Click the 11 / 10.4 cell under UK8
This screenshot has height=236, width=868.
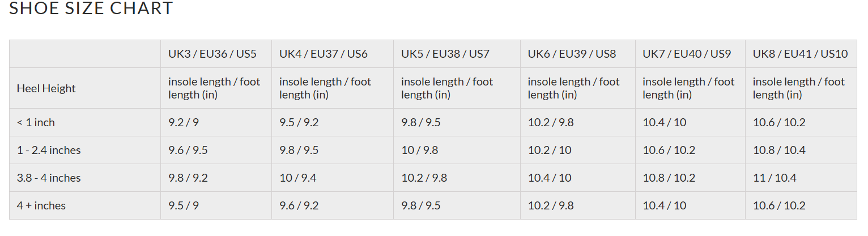[x=775, y=178]
